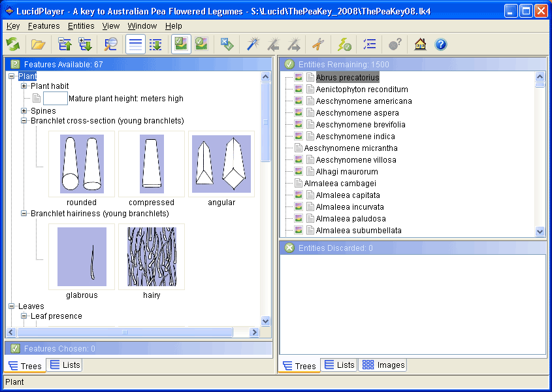Click the lightning bolt shortcuts icon
Screen dimensions: 552x392
tap(344, 44)
